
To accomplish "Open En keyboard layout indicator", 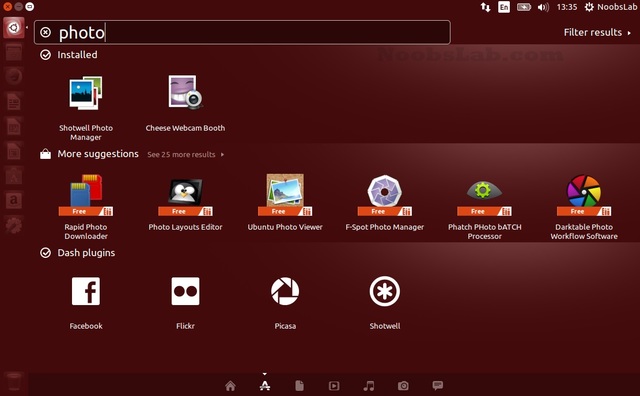I will tap(504, 7).
